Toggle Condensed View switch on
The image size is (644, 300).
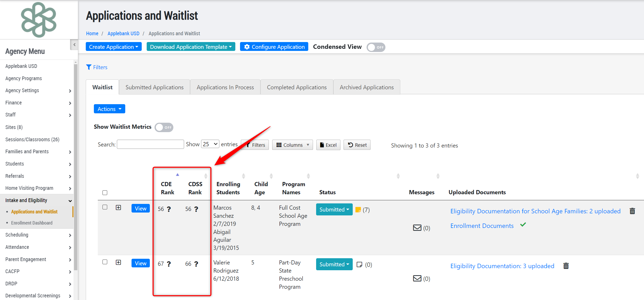[376, 47]
